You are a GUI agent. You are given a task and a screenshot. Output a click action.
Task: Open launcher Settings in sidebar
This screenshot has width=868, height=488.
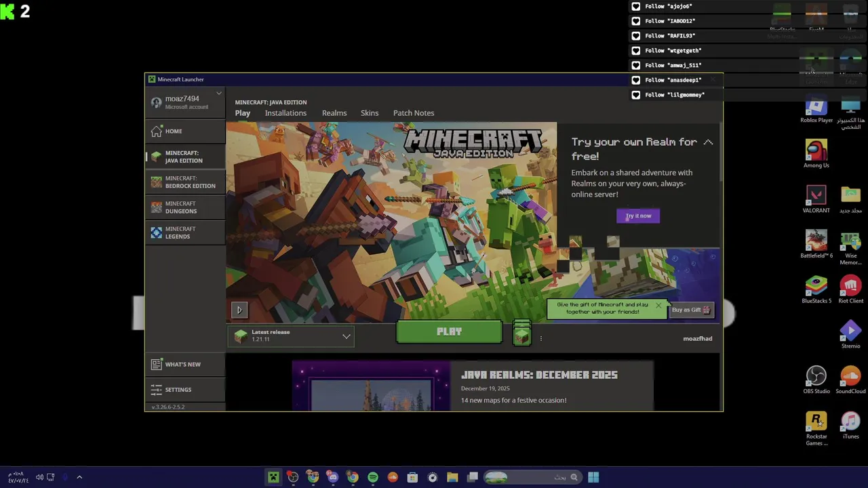coord(185,389)
